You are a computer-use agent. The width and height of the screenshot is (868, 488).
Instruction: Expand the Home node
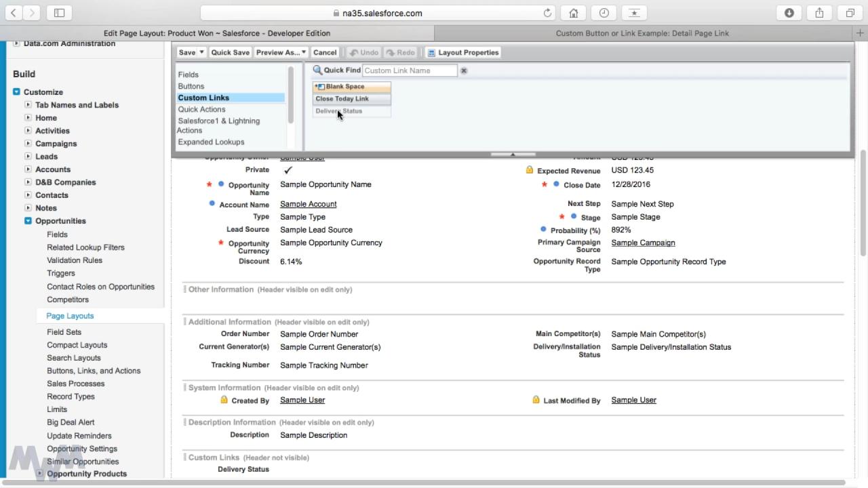28,117
